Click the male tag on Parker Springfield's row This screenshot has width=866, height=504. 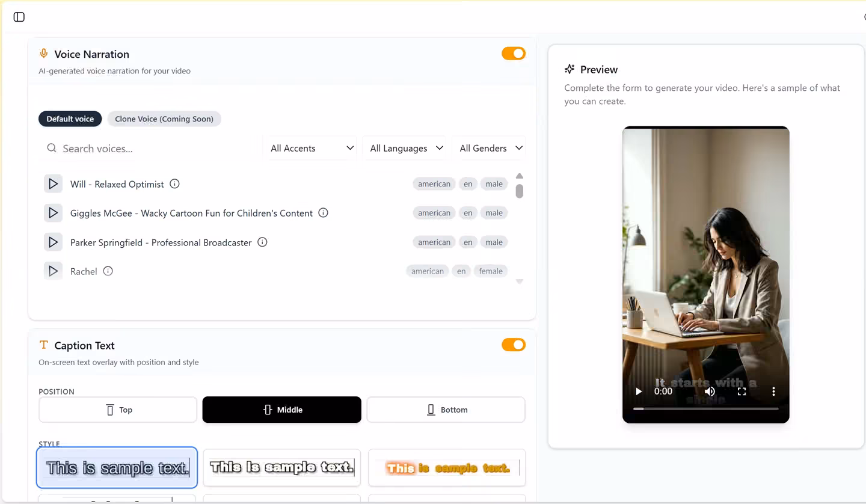[494, 242]
